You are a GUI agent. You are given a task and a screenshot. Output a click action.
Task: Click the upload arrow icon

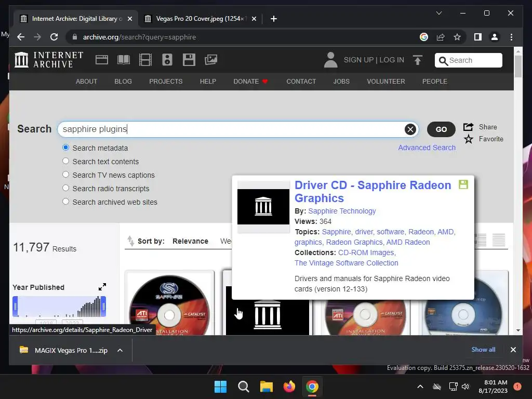418,60
